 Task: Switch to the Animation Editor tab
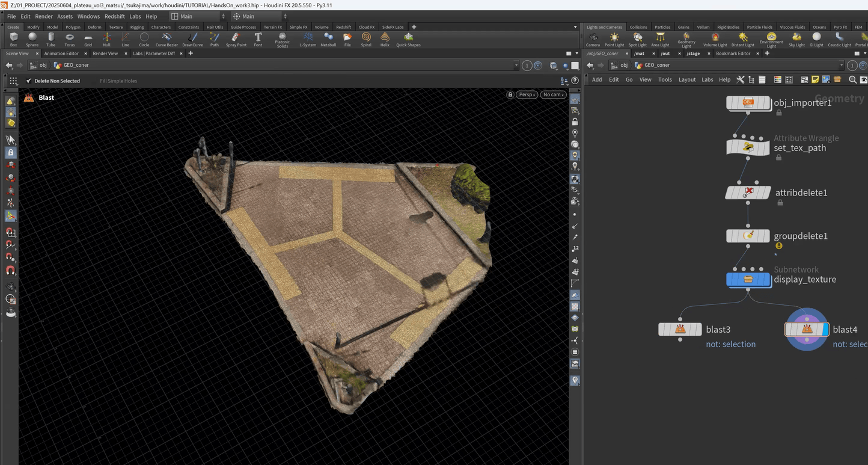(61, 54)
